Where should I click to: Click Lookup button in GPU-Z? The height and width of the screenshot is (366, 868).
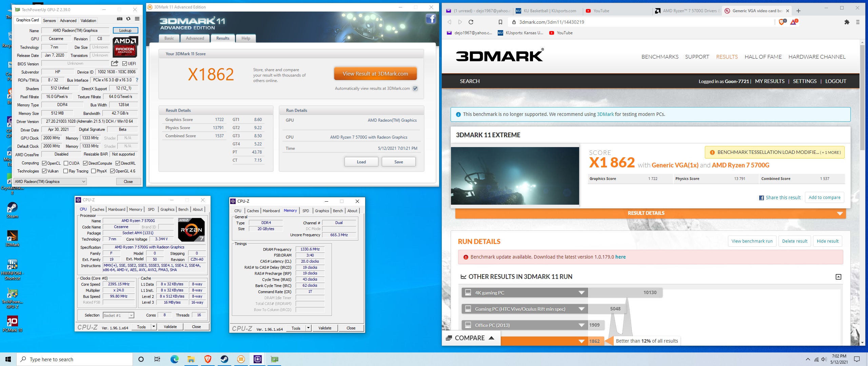coord(125,30)
